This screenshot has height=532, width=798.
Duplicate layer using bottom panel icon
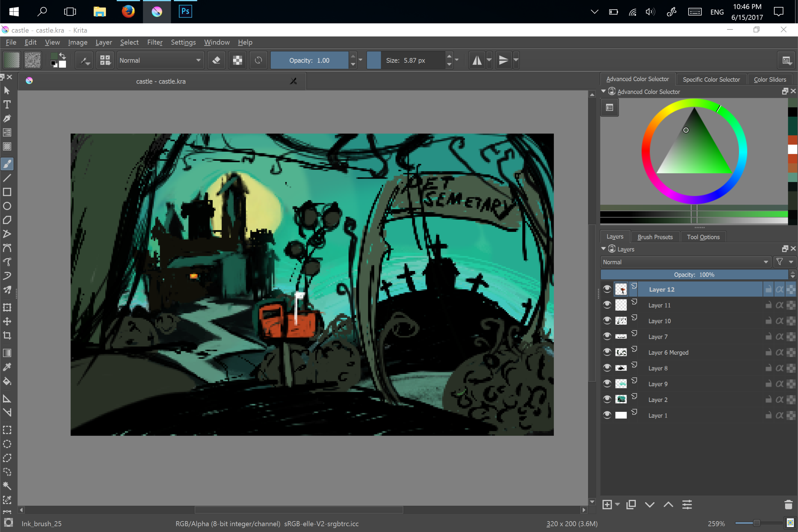(x=631, y=505)
